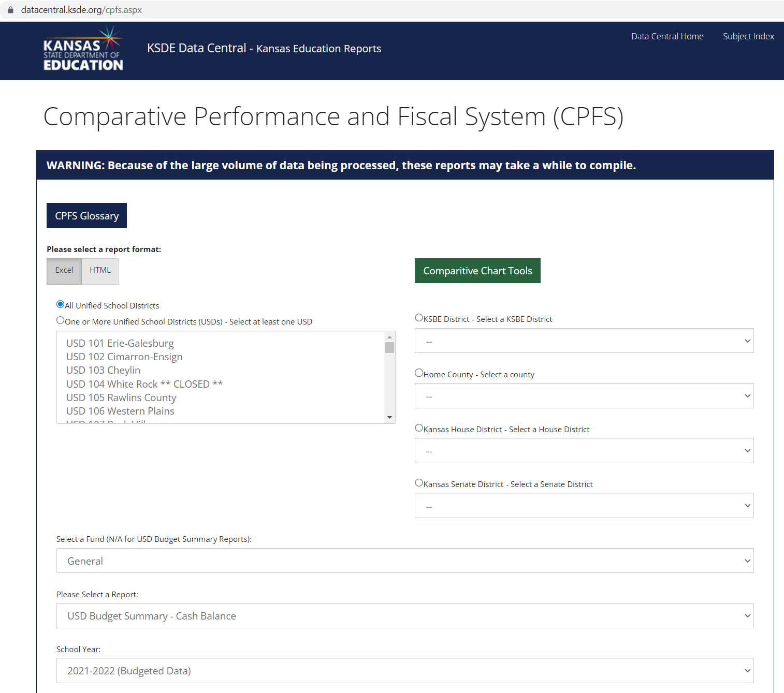784x693 pixels.
Task: Open the Subject Index link
Action: click(x=748, y=36)
